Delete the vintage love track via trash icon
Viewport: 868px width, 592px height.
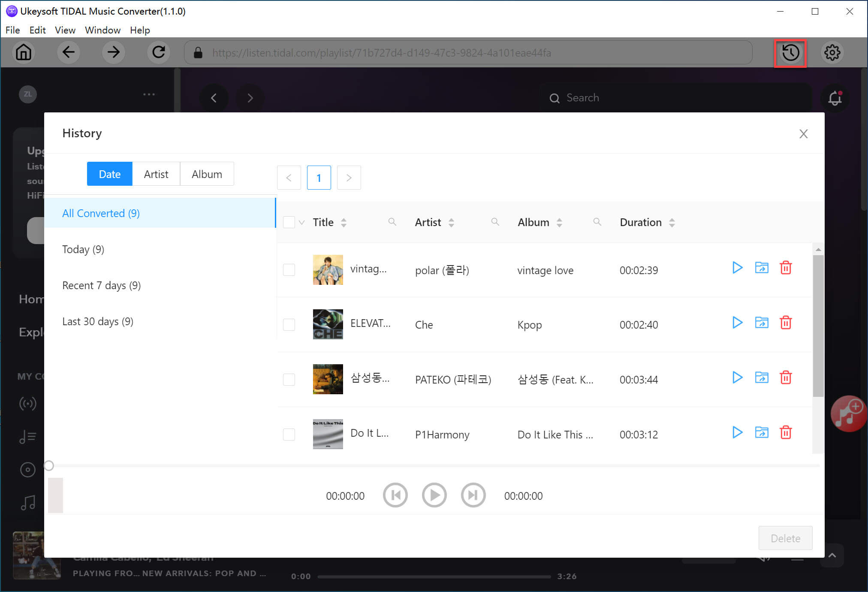786,268
